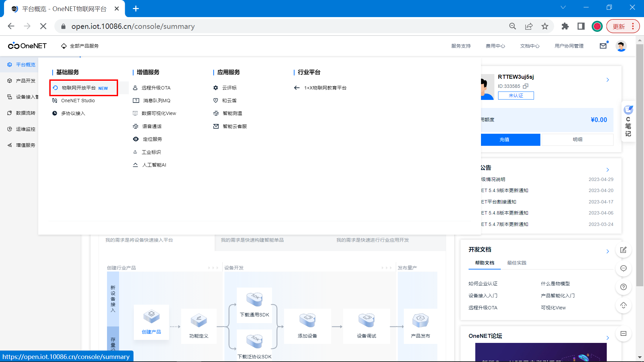Expand the 公告 section arrow
644x362 pixels.
[x=607, y=170]
